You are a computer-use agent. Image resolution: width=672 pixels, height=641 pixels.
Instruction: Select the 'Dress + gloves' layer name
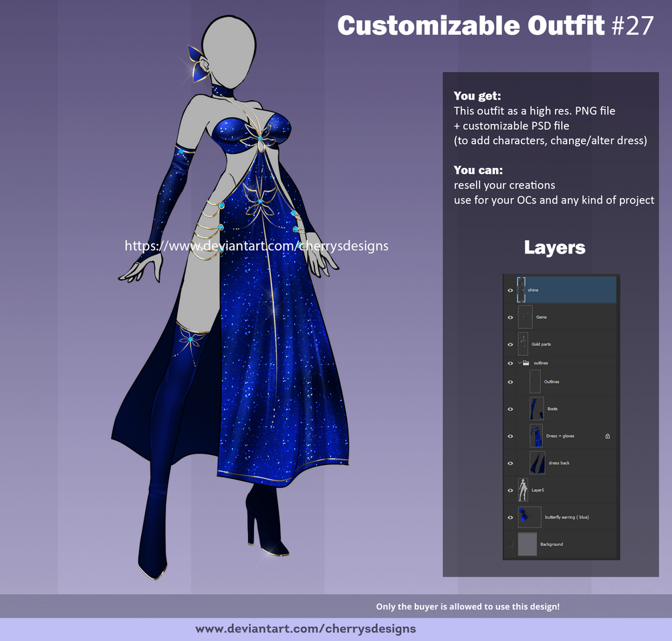point(560,436)
